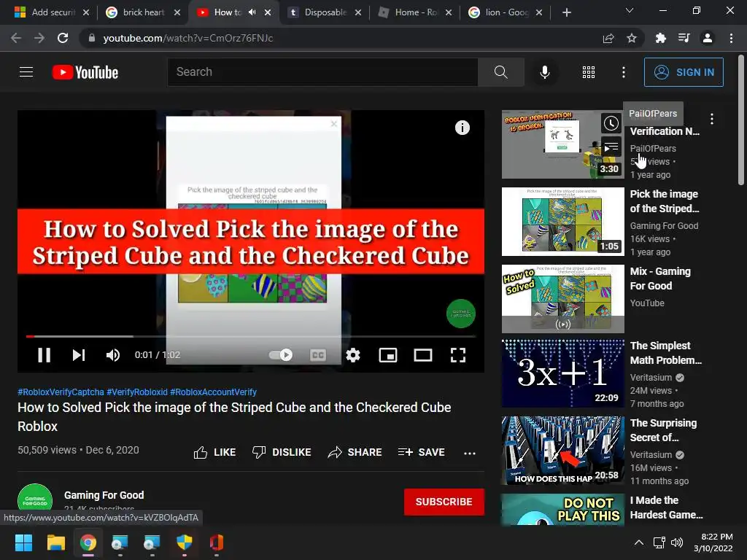Click the search magnifier button
The image size is (747, 560).
point(500,72)
